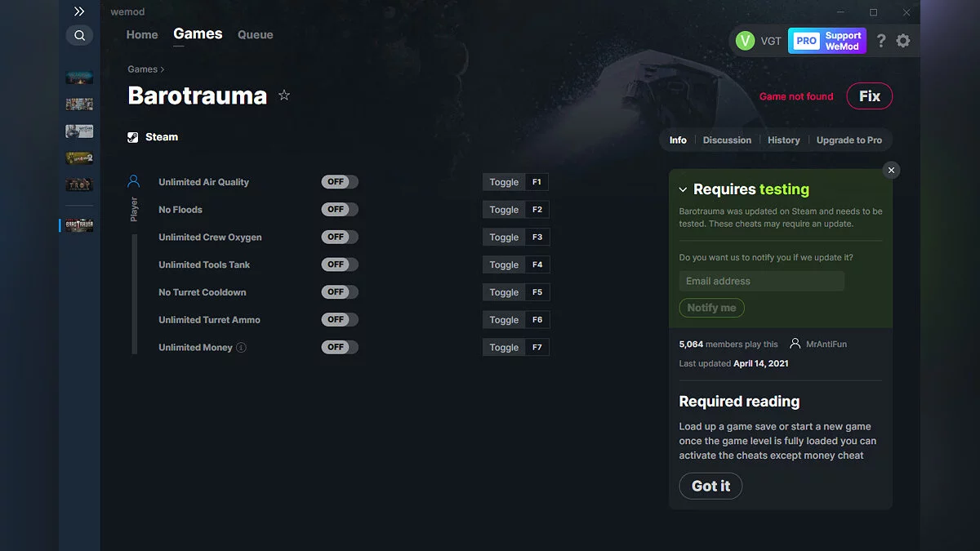
Task: Open WeMod settings gear
Action: pos(903,40)
